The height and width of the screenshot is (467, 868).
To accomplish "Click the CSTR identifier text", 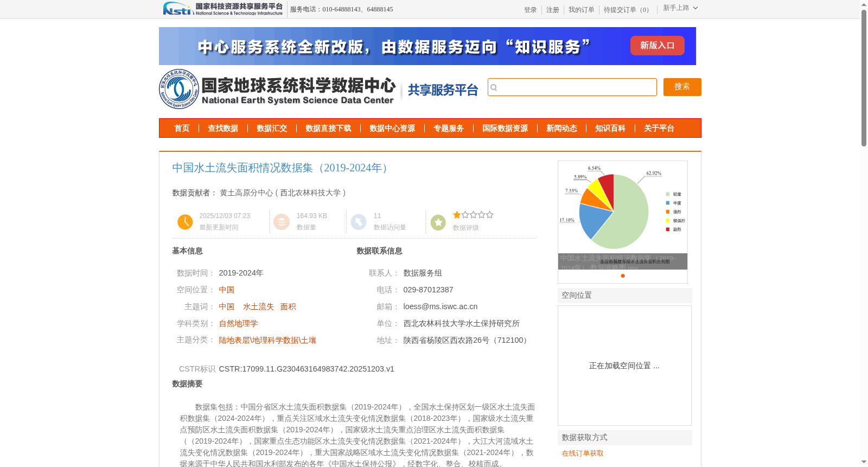I will tap(307, 369).
